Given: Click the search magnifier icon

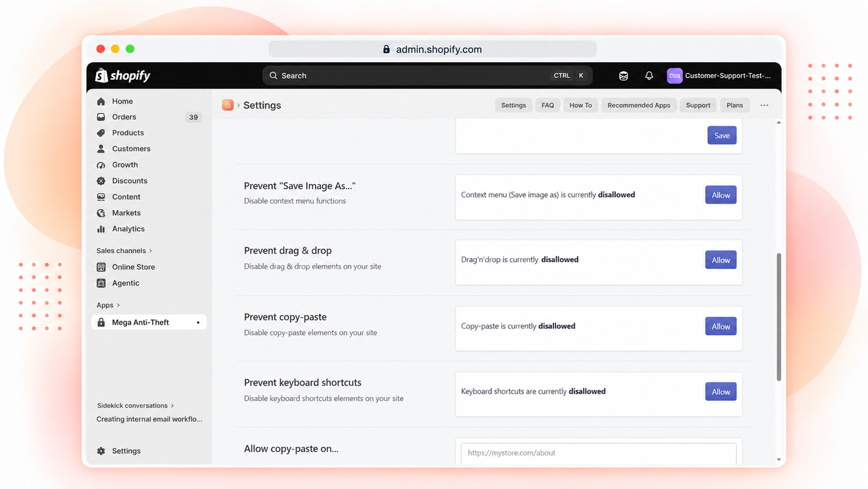Looking at the screenshot, I should 273,76.
